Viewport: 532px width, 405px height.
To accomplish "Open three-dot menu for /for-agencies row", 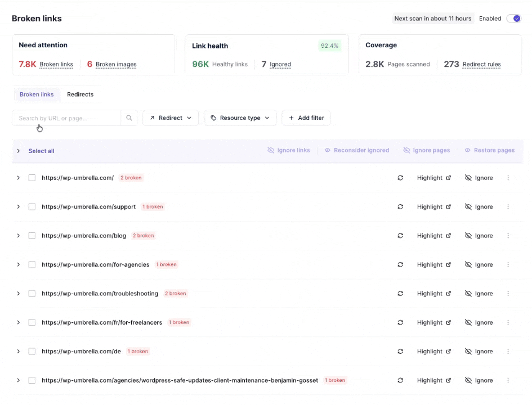I will (508, 265).
